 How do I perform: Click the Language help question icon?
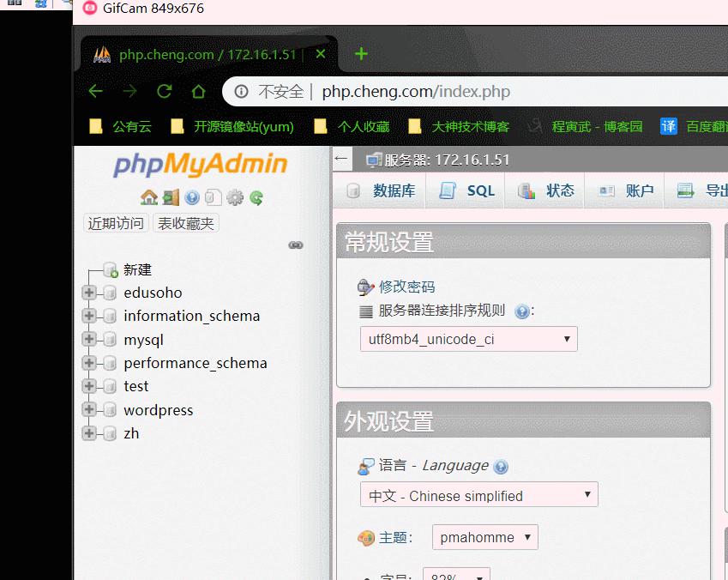tap(501, 466)
